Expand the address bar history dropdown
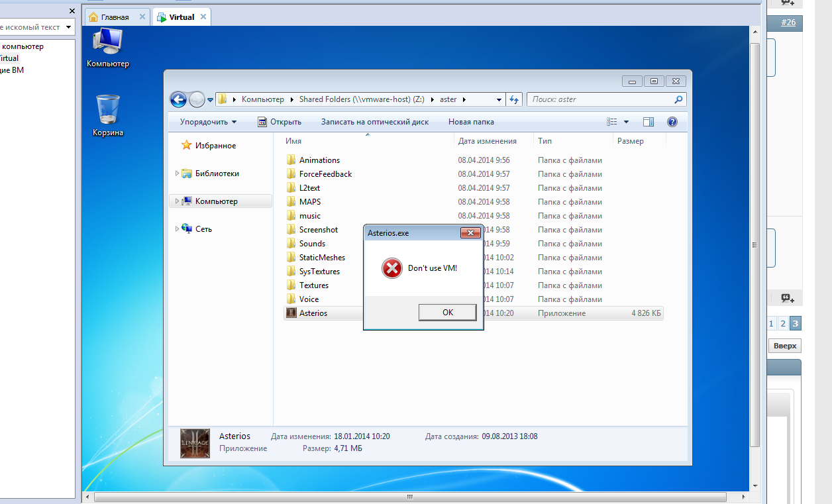 click(499, 100)
